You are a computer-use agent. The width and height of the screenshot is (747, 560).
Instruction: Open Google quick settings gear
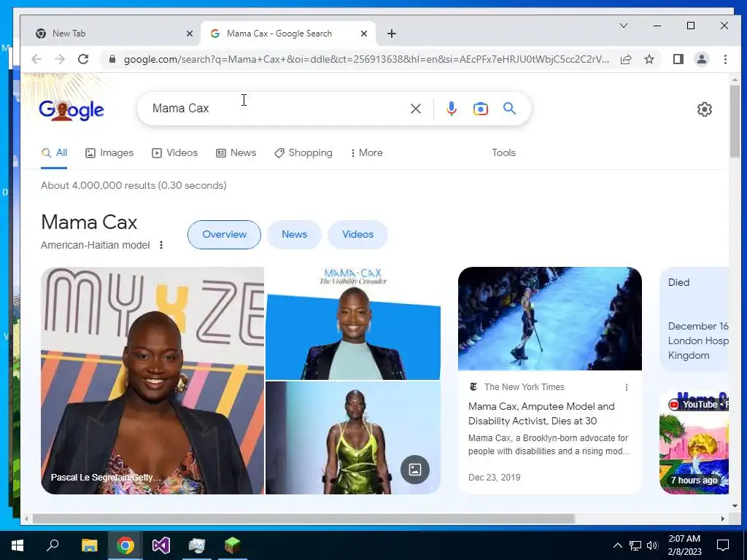tap(704, 109)
